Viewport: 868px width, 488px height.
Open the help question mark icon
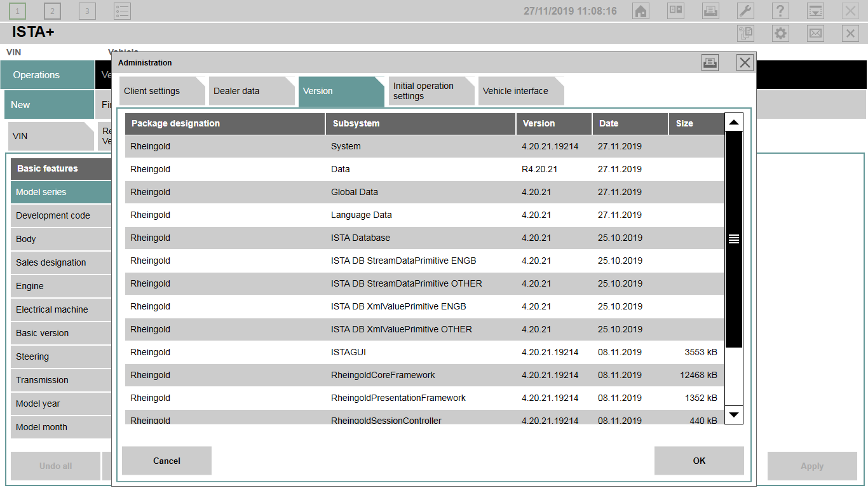coord(780,11)
